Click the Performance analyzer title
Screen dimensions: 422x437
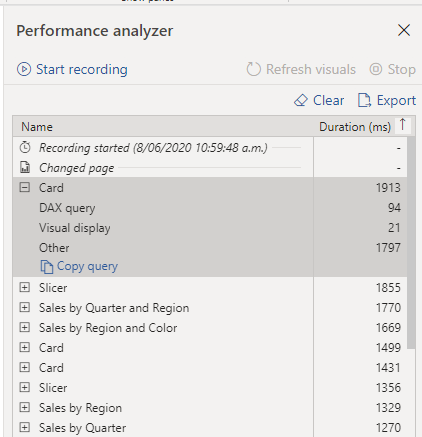click(95, 31)
